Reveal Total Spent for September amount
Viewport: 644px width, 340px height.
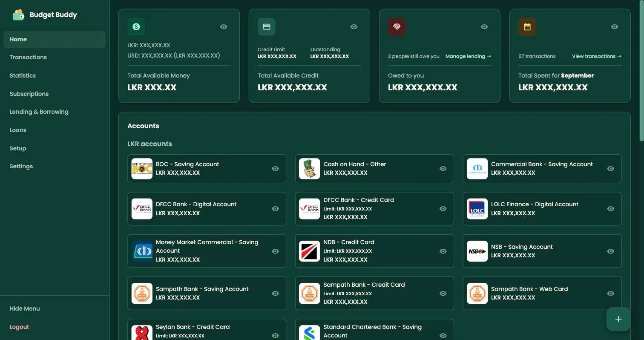(615, 27)
